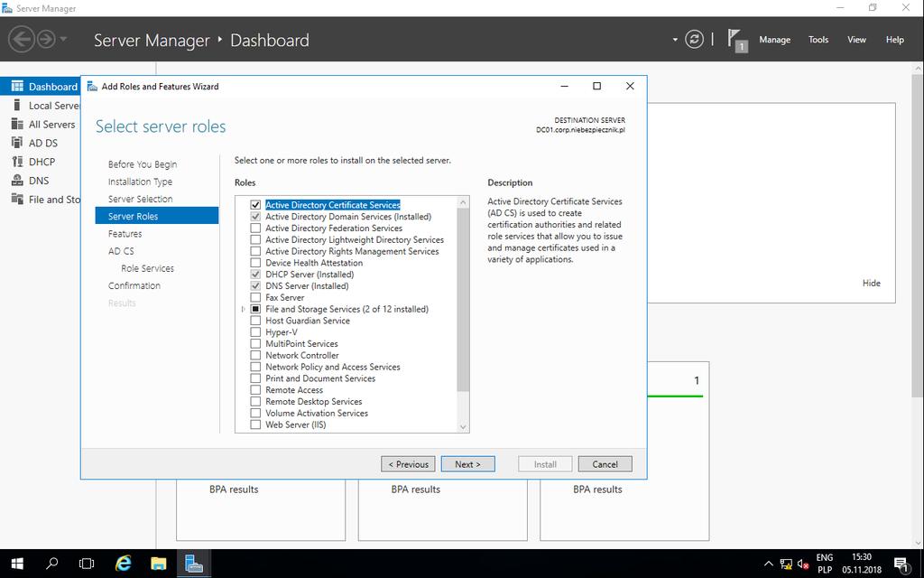
Task: Go to the Installation Type step
Action: coord(140,182)
